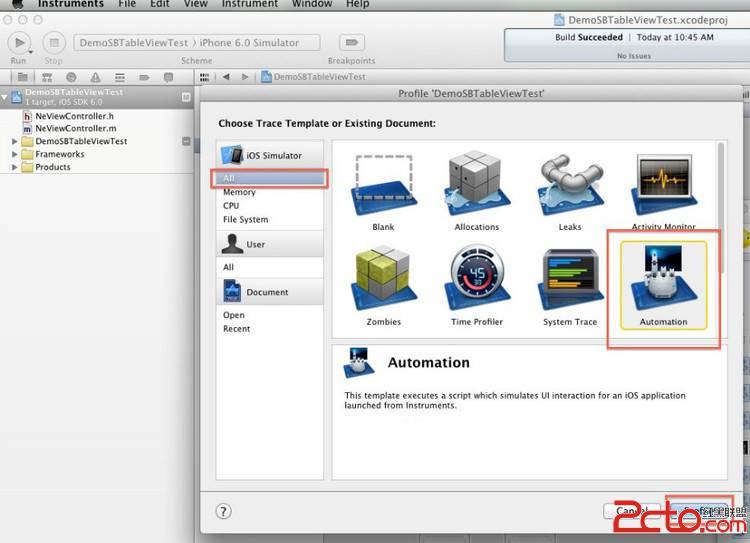Open the help question mark button

pyautogui.click(x=223, y=511)
